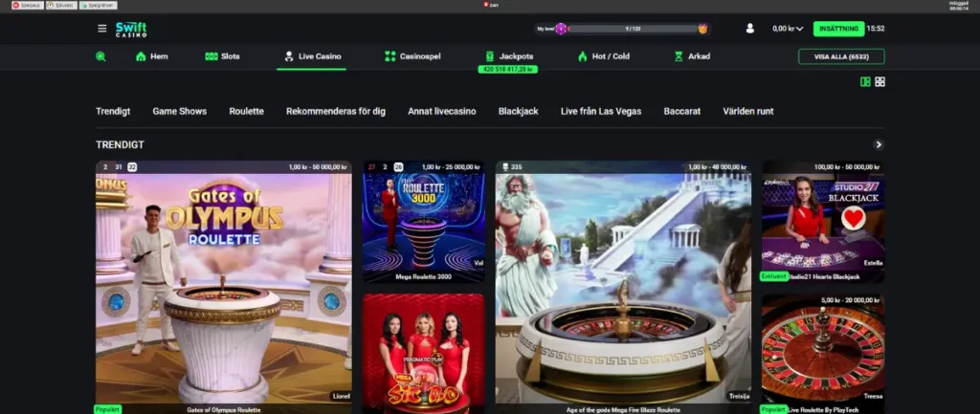Image resolution: width=980 pixels, height=414 pixels.
Task: Open the Arkad nav tab
Action: click(692, 56)
